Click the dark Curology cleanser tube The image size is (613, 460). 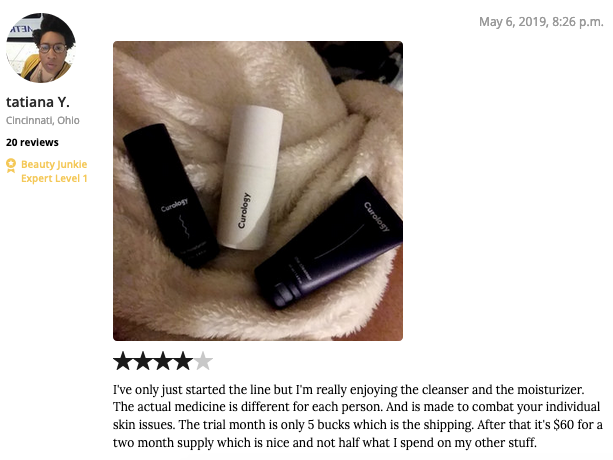[x=328, y=242]
